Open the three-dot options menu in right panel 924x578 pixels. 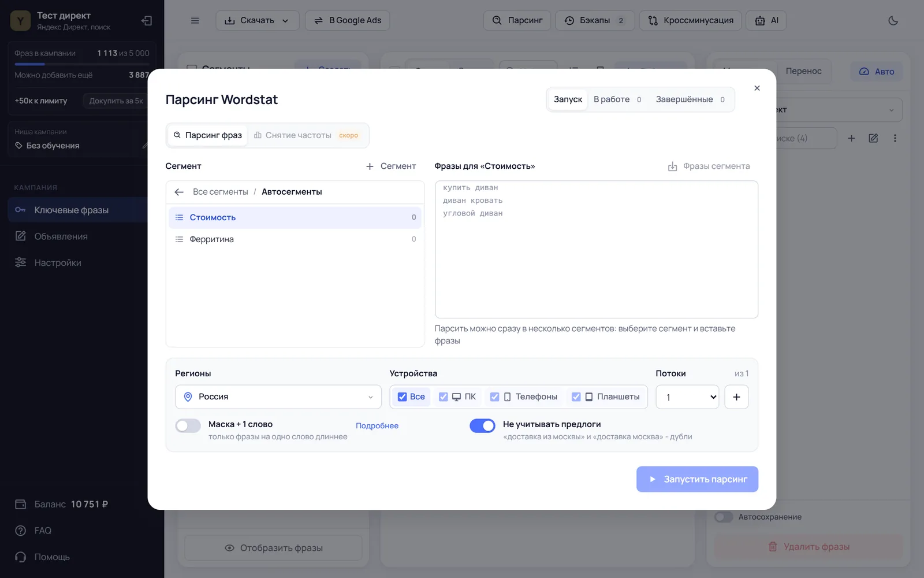[x=895, y=138]
